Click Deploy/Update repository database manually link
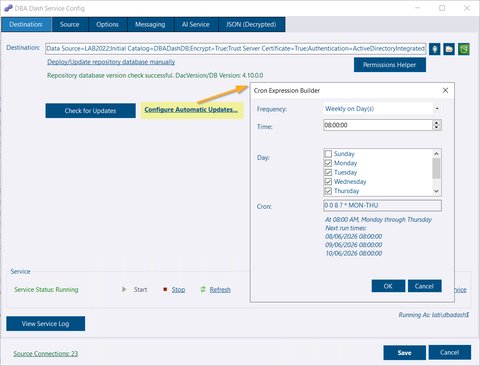This screenshot has height=366, width=480. pyautogui.click(x=111, y=62)
